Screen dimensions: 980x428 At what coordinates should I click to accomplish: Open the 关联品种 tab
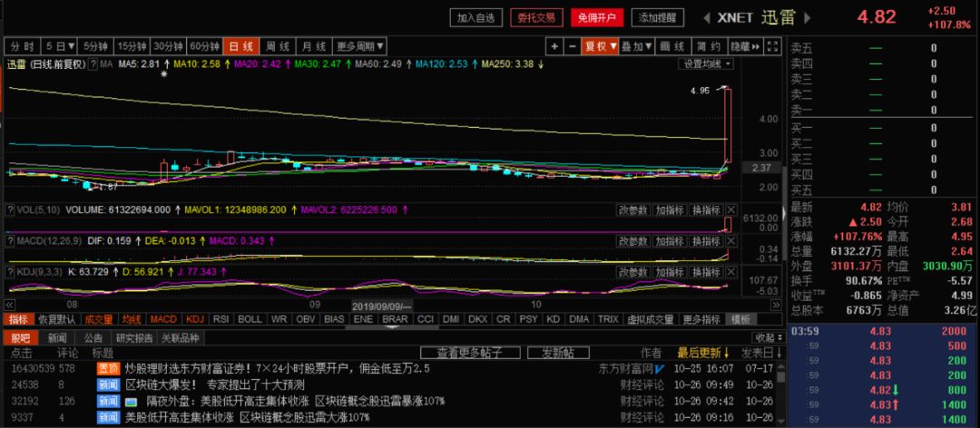(181, 338)
